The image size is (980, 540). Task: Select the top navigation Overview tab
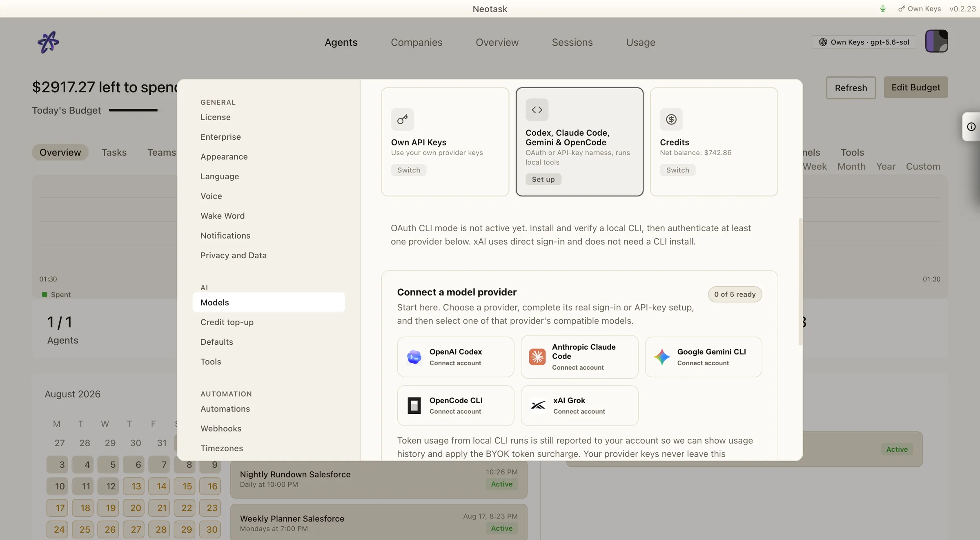tap(497, 42)
